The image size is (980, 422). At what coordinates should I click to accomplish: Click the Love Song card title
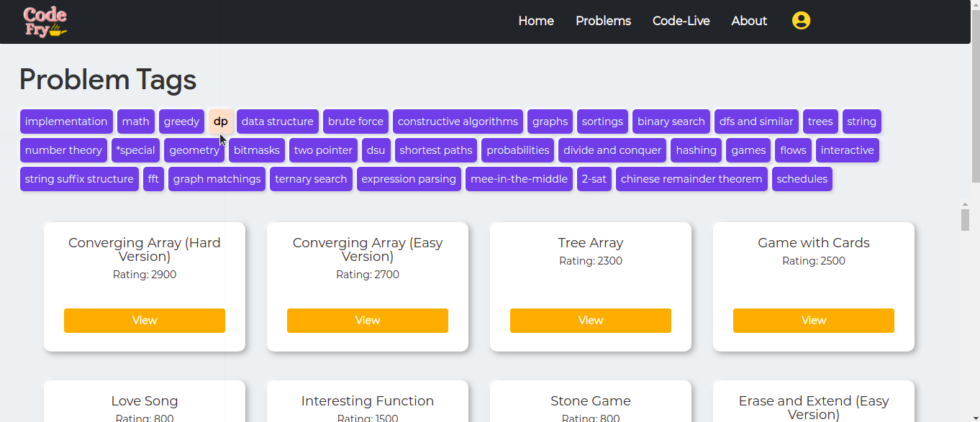pyautogui.click(x=145, y=401)
